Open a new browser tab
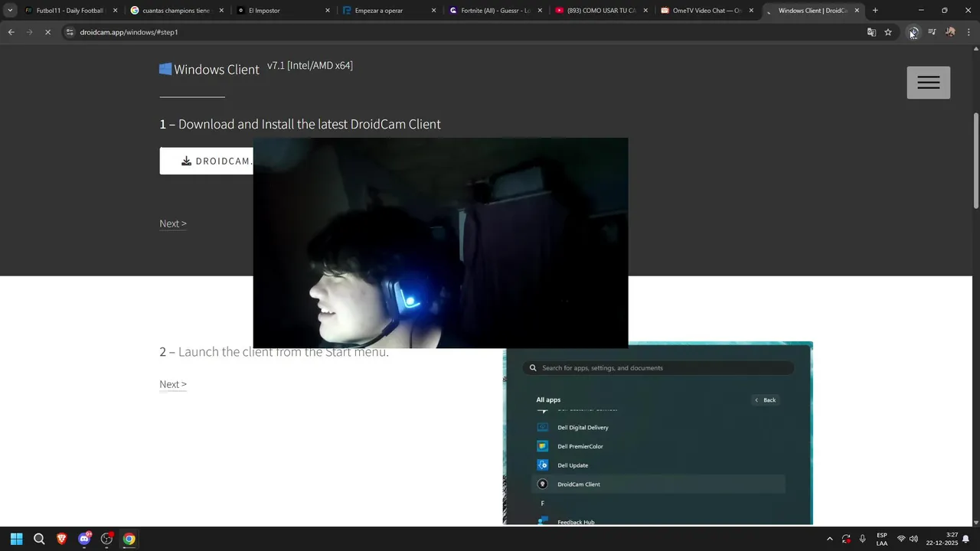980x551 pixels. tap(875, 11)
